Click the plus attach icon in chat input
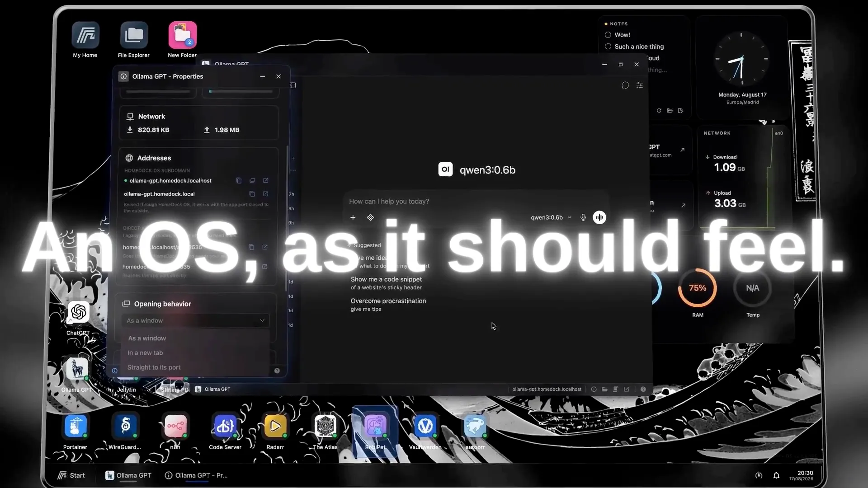Viewport: 868px width, 488px height. [353, 217]
